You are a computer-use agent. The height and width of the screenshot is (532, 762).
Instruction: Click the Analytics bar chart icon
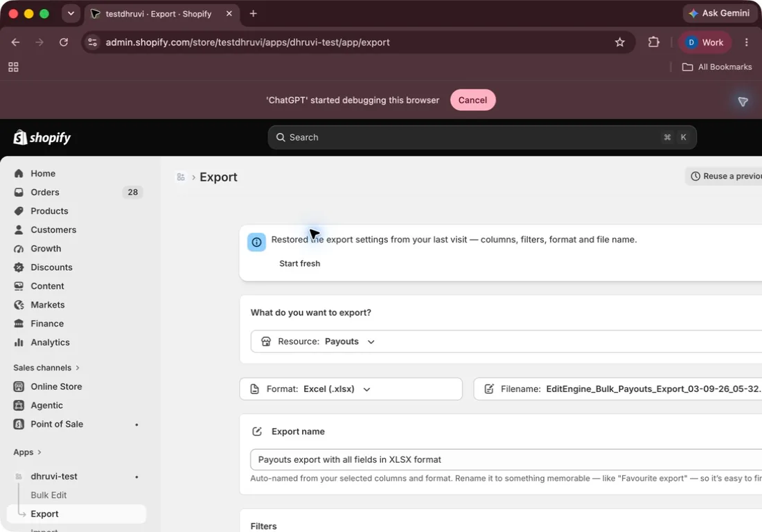pos(19,342)
